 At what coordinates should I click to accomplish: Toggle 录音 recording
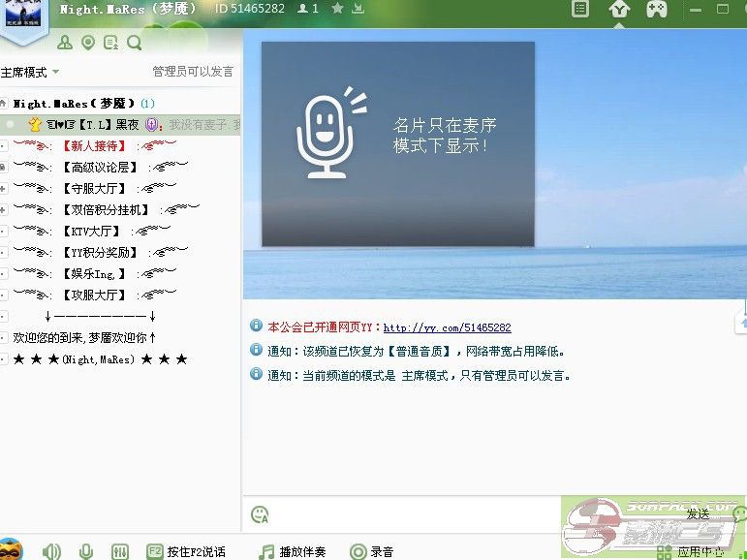click(371, 551)
